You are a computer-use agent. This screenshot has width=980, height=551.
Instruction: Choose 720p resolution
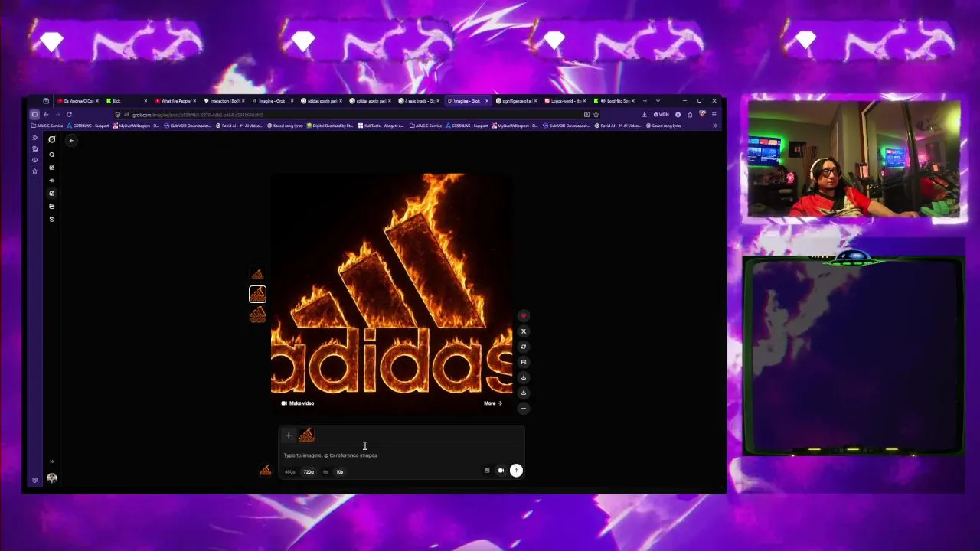pyautogui.click(x=309, y=472)
